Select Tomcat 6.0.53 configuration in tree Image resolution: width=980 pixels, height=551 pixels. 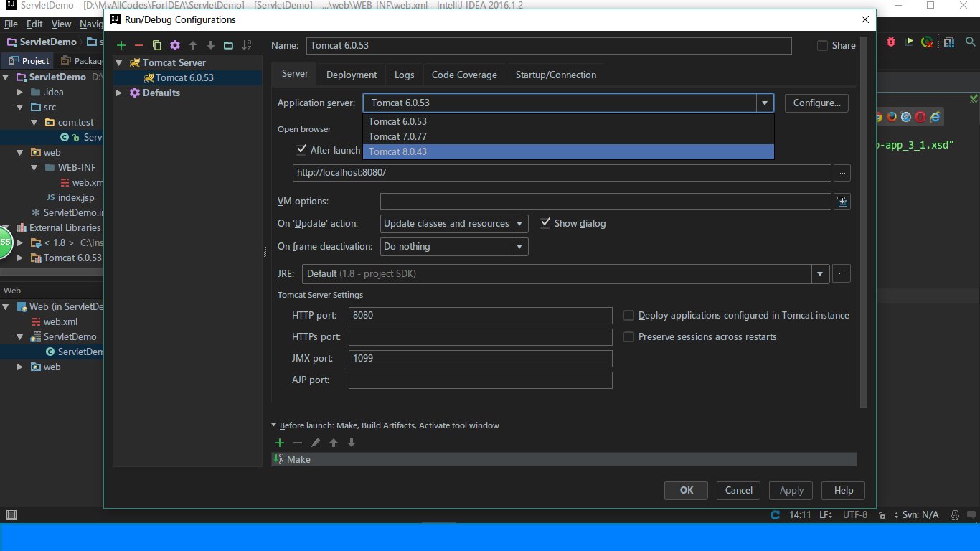184,77
